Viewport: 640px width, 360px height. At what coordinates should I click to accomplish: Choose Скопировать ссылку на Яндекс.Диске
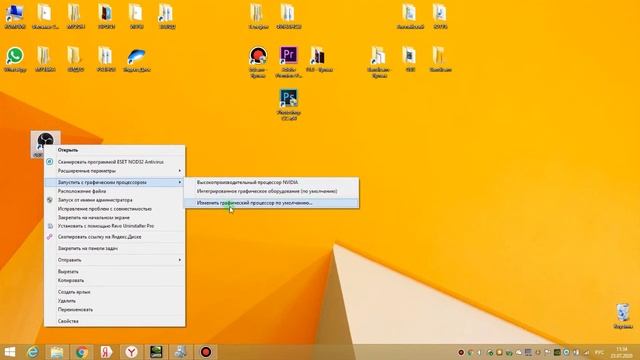(114, 237)
